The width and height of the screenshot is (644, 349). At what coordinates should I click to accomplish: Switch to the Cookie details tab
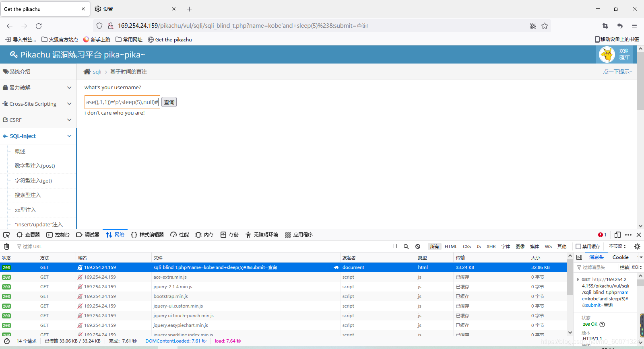[x=620, y=257]
